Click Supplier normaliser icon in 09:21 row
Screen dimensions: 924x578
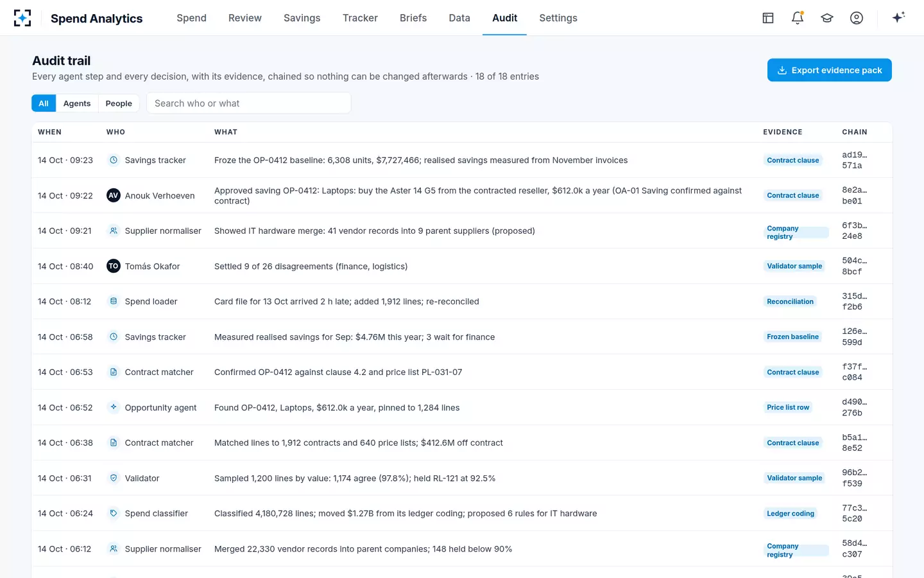[x=114, y=231]
